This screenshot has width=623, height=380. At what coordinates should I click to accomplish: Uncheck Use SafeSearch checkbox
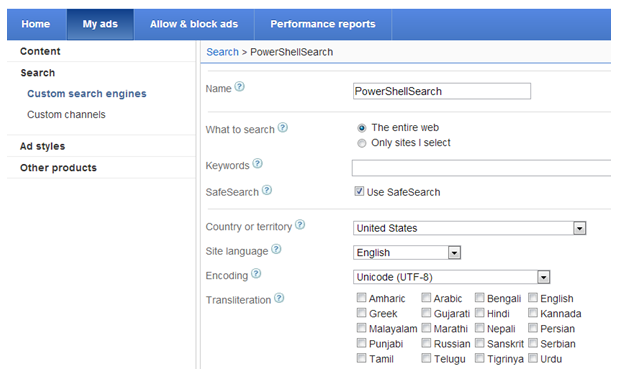click(x=359, y=191)
